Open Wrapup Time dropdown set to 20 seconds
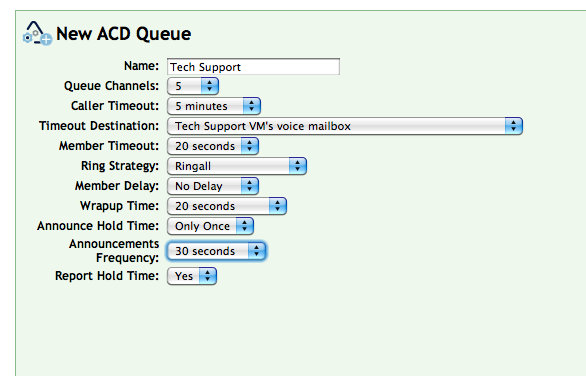 pos(227,206)
